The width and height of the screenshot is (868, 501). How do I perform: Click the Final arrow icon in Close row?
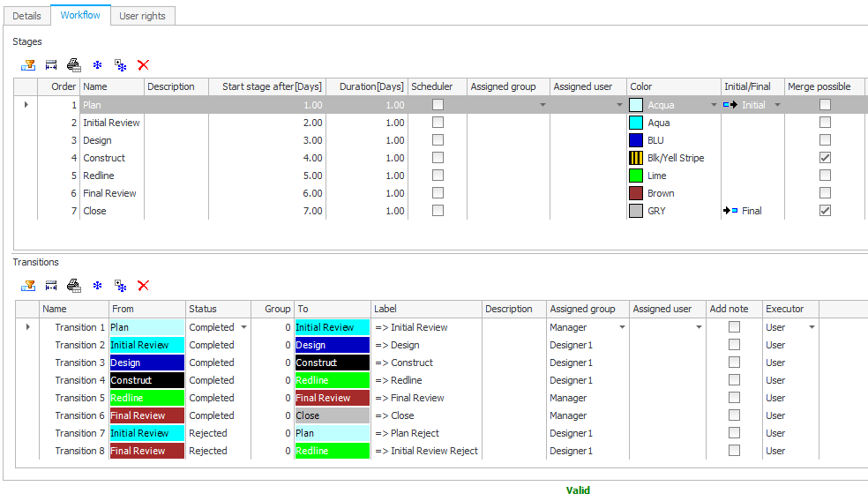tap(730, 210)
